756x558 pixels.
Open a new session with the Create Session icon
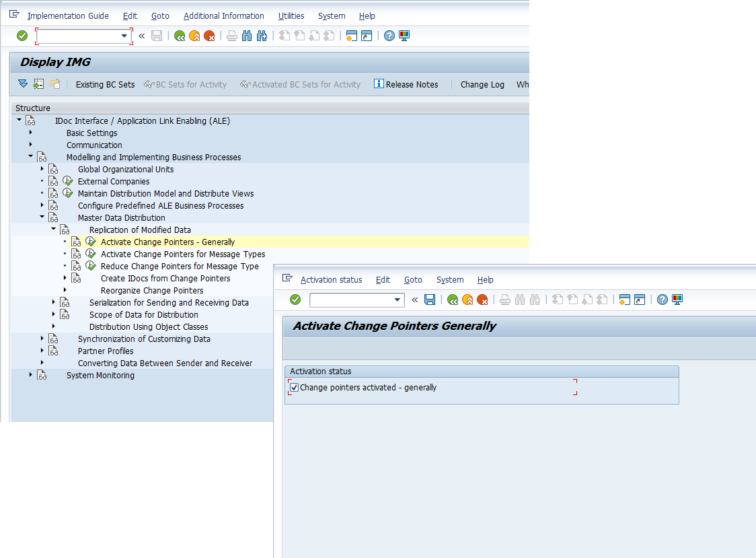(x=351, y=36)
